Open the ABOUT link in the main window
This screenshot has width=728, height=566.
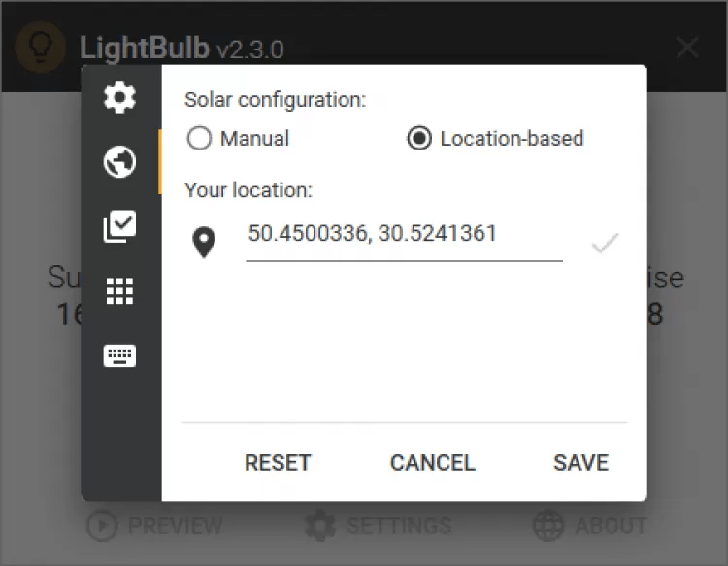590,526
